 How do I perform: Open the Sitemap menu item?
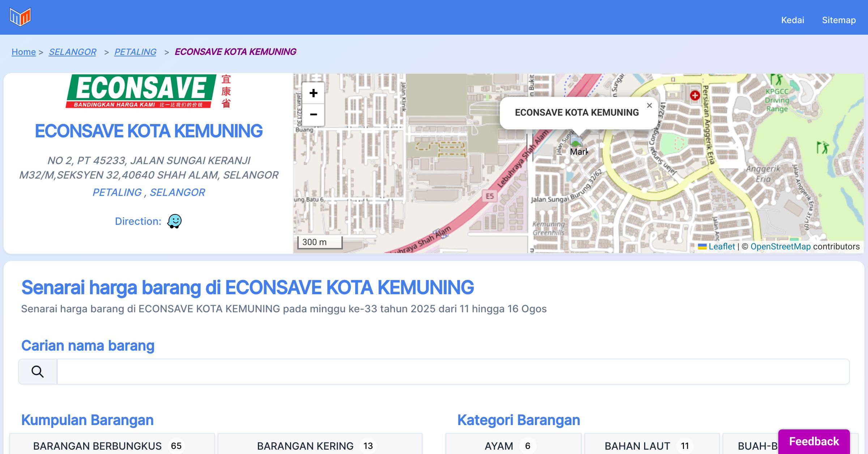[839, 20]
